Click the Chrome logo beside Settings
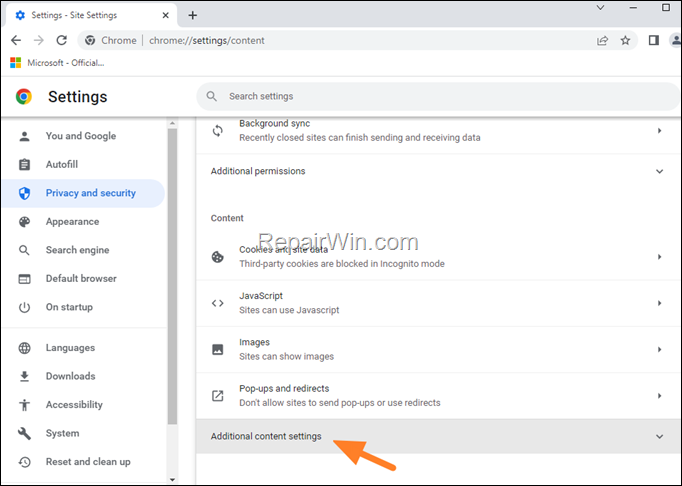 pos(24,97)
